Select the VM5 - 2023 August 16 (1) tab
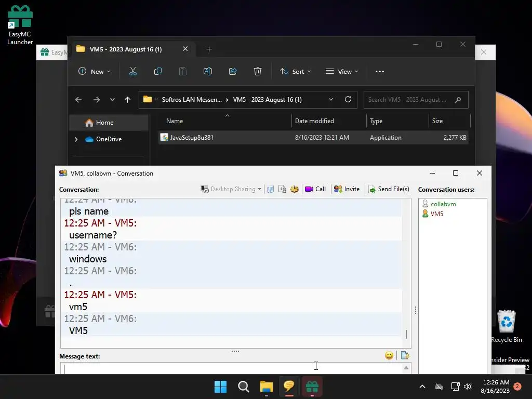The height and width of the screenshot is (399, 532). pos(126,49)
